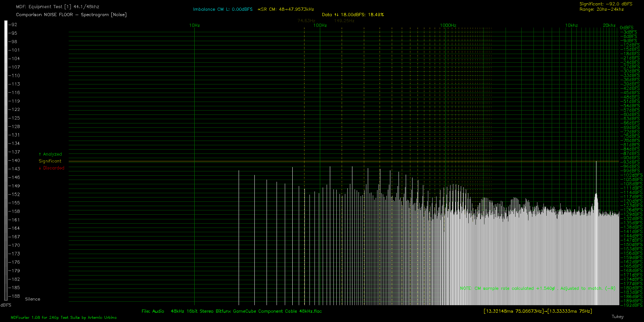Click the green upward 'Analyzed' arrow label

coord(50,154)
